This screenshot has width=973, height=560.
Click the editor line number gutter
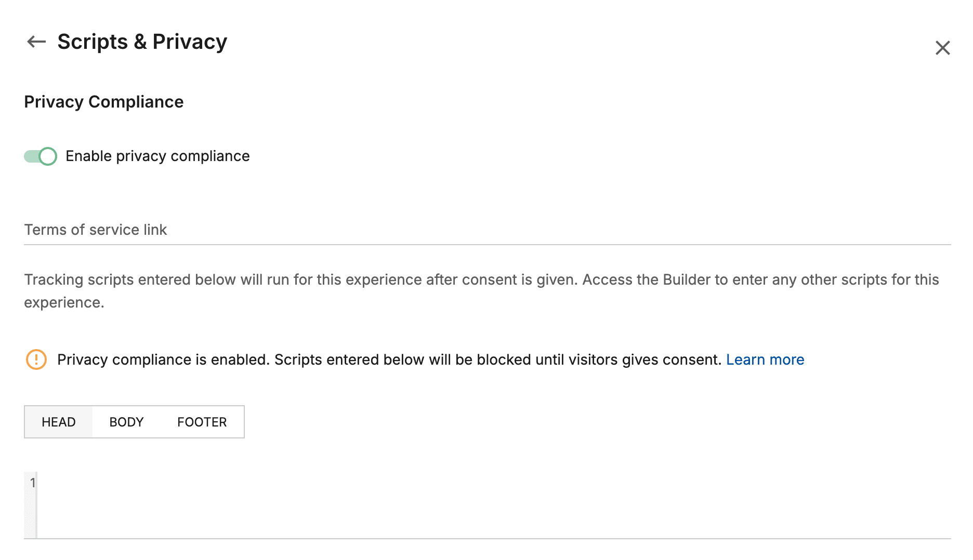point(32,482)
